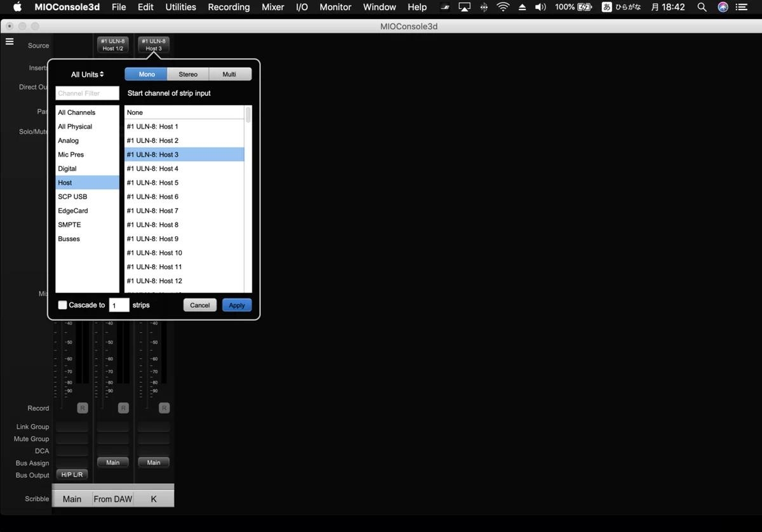The height and width of the screenshot is (532, 762).
Task: Click the Apply button
Action: click(x=237, y=305)
